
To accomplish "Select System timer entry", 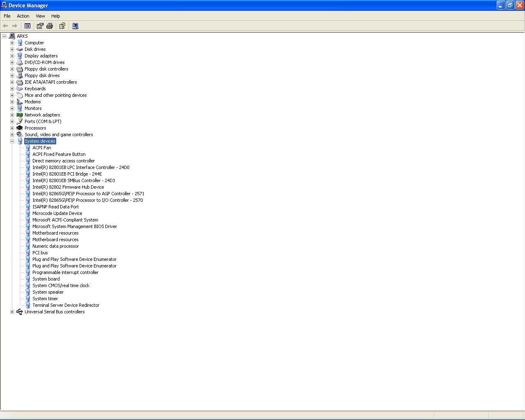I will [x=45, y=299].
